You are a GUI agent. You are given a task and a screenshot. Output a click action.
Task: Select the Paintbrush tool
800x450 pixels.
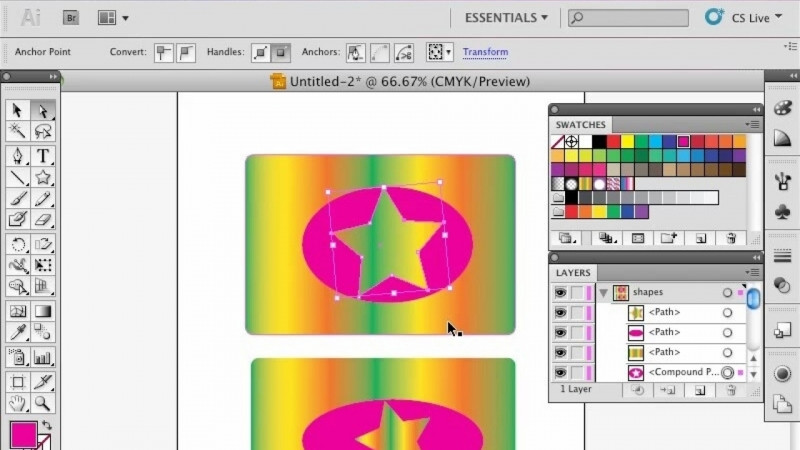17,198
